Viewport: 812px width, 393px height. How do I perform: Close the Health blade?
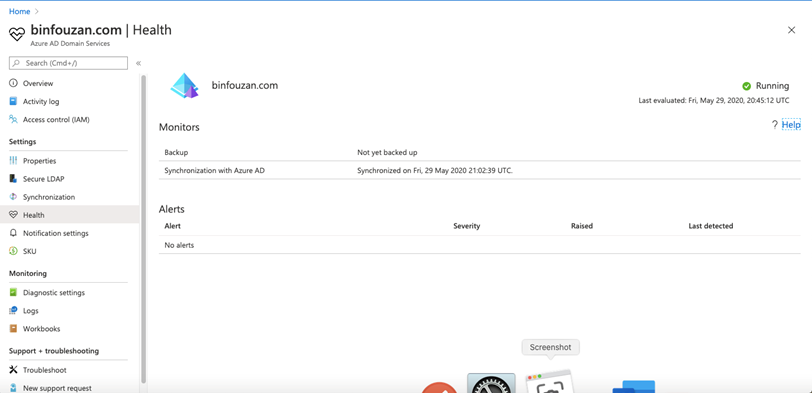pos(791,30)
